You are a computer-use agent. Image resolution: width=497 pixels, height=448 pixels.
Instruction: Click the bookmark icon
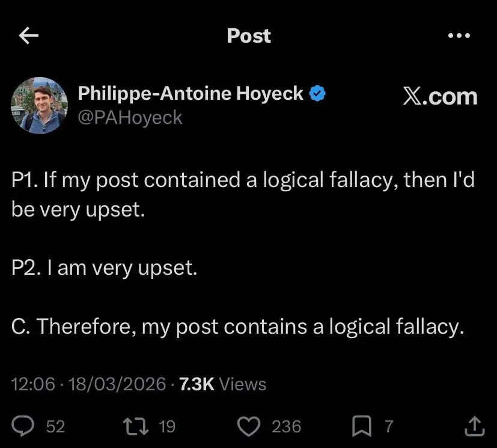coord(361,426)
